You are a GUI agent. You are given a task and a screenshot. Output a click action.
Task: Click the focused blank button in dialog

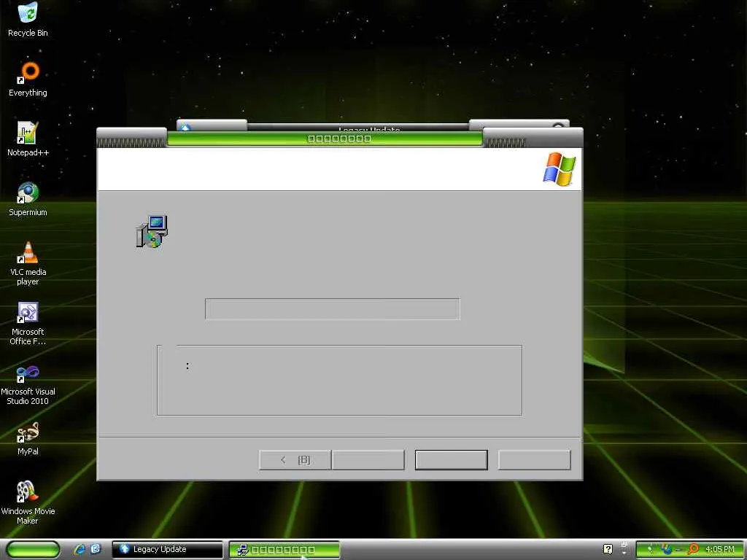click(451, 459)
